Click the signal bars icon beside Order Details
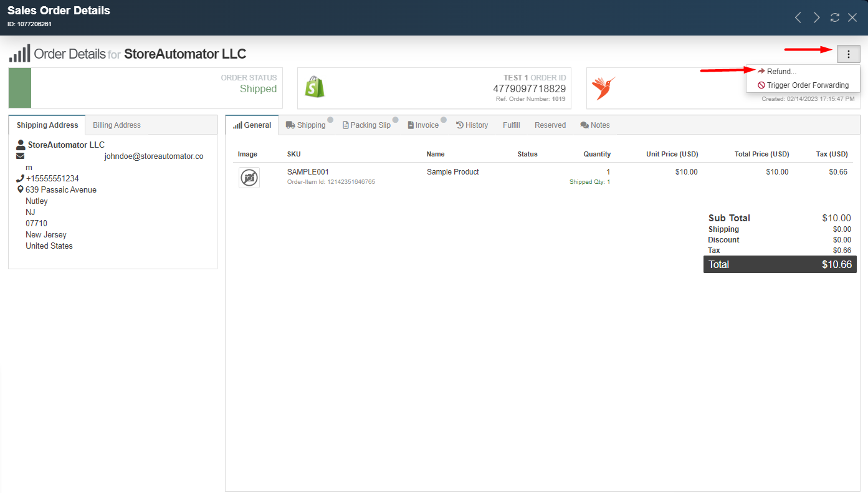Viewport: 868px width, 493px height. 19,54
